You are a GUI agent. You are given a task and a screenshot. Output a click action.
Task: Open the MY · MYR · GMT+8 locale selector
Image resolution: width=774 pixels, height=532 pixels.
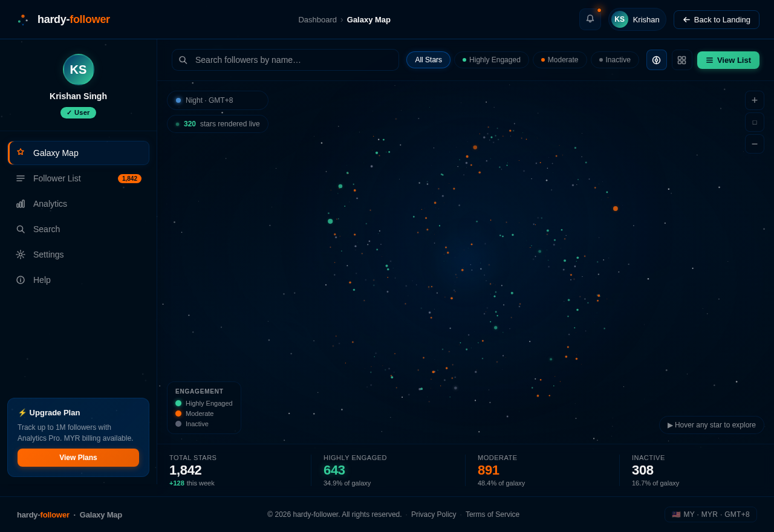tap(710, 514)
